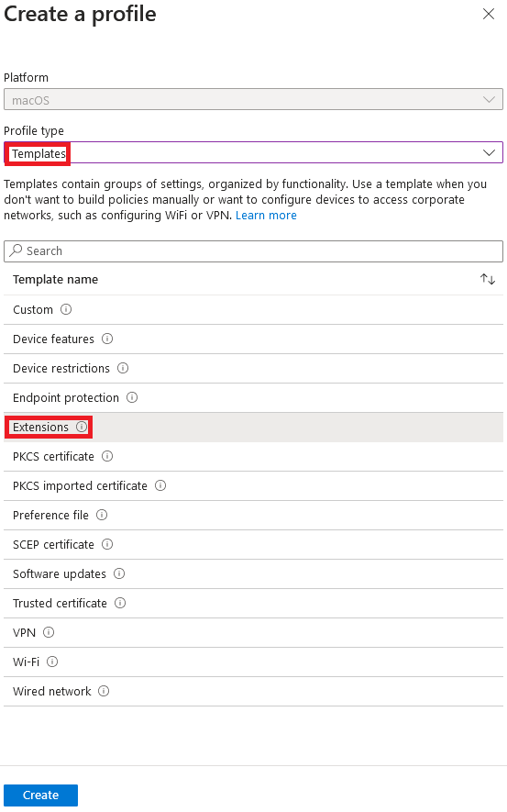
Task: Click info icon beside Device restrictions
Action: point(123,368)
